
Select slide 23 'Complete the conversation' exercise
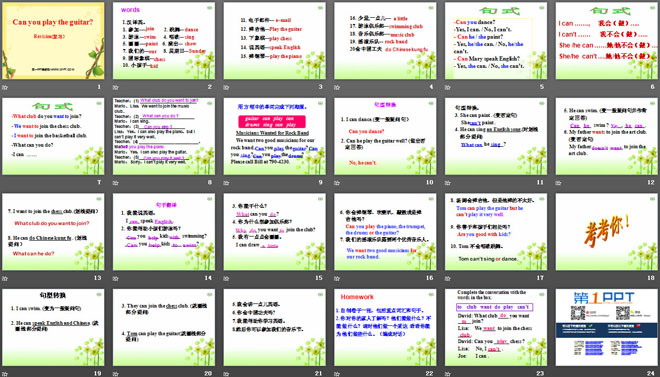496,327
